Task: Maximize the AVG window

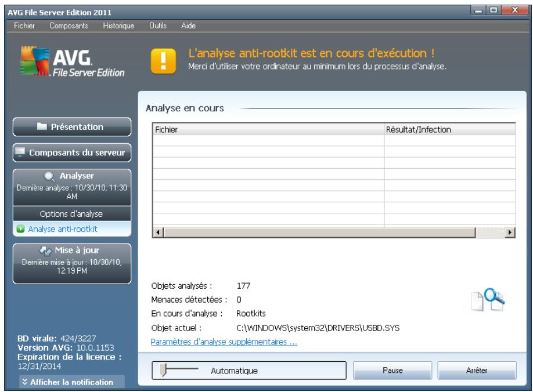Action: click(x=493, y=10)
